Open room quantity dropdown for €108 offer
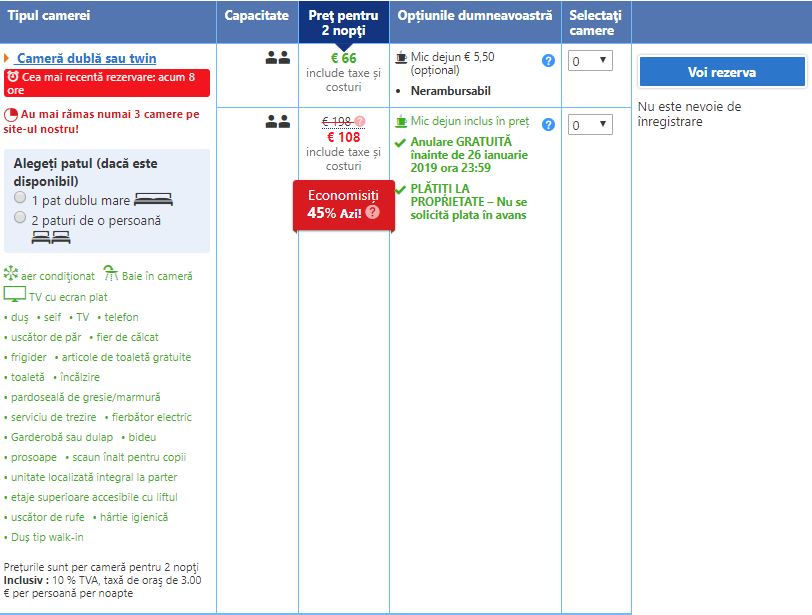Viewport: 812px width, 615px height. (590, 125)
